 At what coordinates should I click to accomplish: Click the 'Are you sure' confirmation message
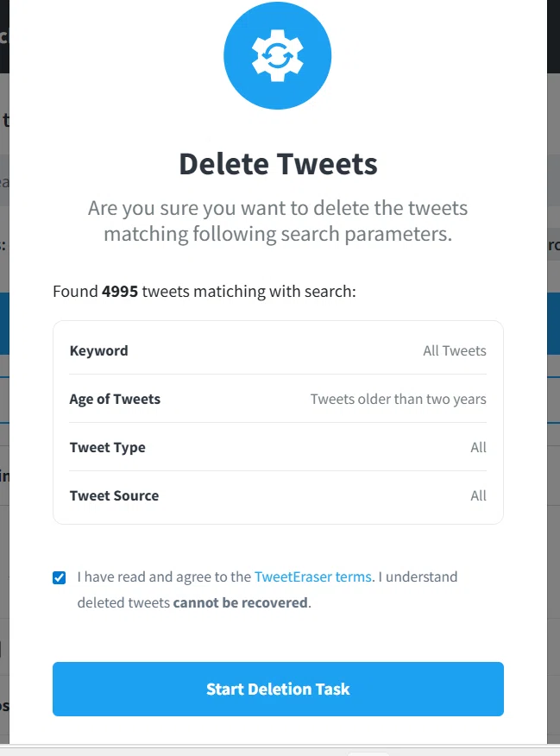click(x=278, y=221)
